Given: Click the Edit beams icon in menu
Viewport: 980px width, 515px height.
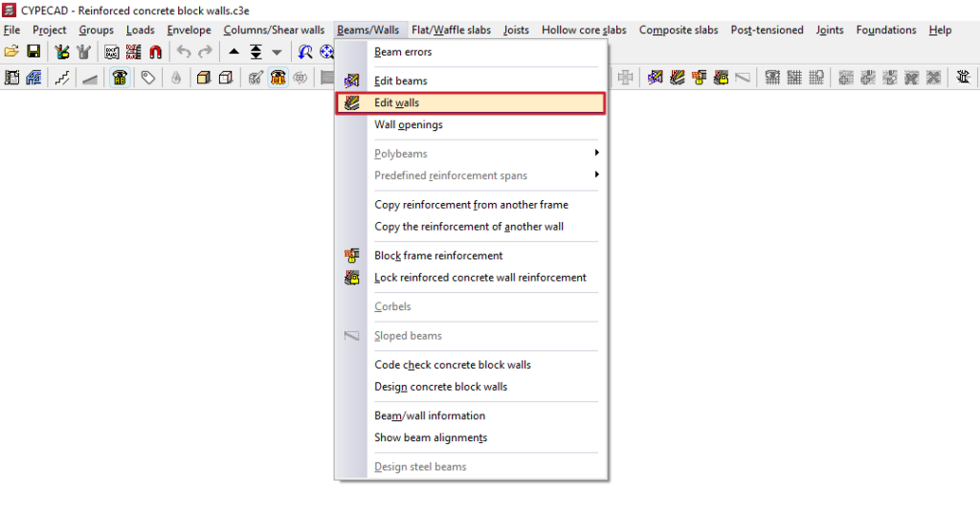Looking at the screenshot, I should (352, 80).
